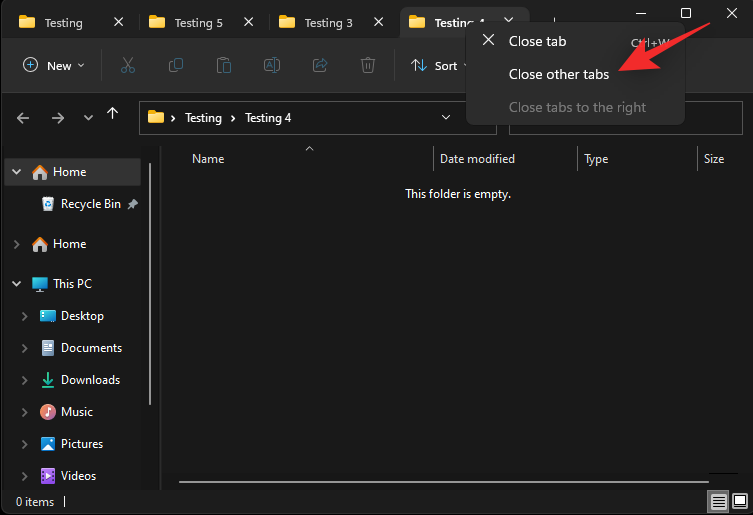Screen dimensions: 753x515
Task: Click the Paste clipboard icon
Action: click(x=224, y=65)
